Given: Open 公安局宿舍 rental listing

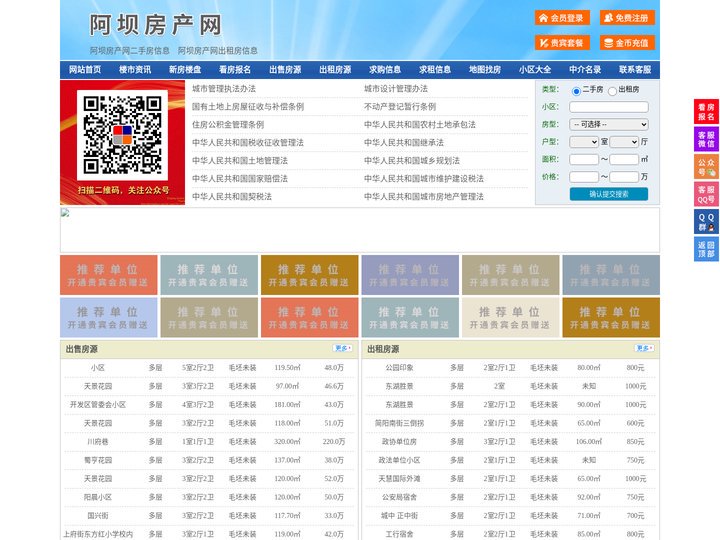Looking at the screenshot, I should 399,497.
